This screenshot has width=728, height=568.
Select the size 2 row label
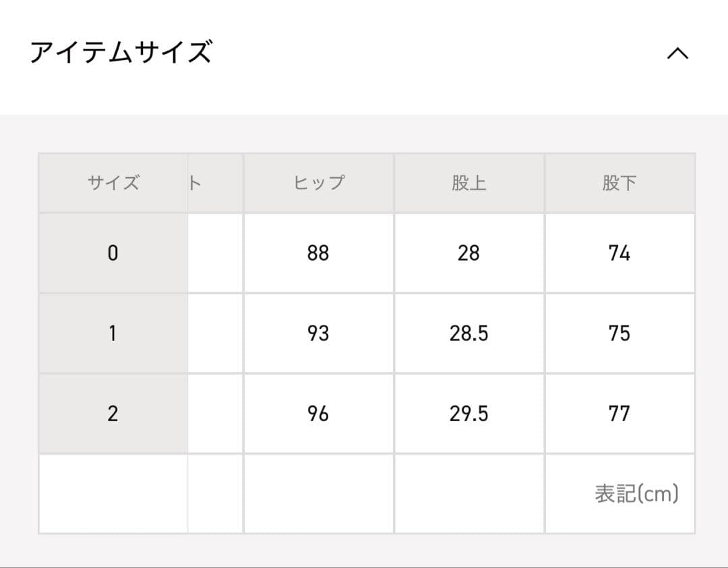coord(113,414)
